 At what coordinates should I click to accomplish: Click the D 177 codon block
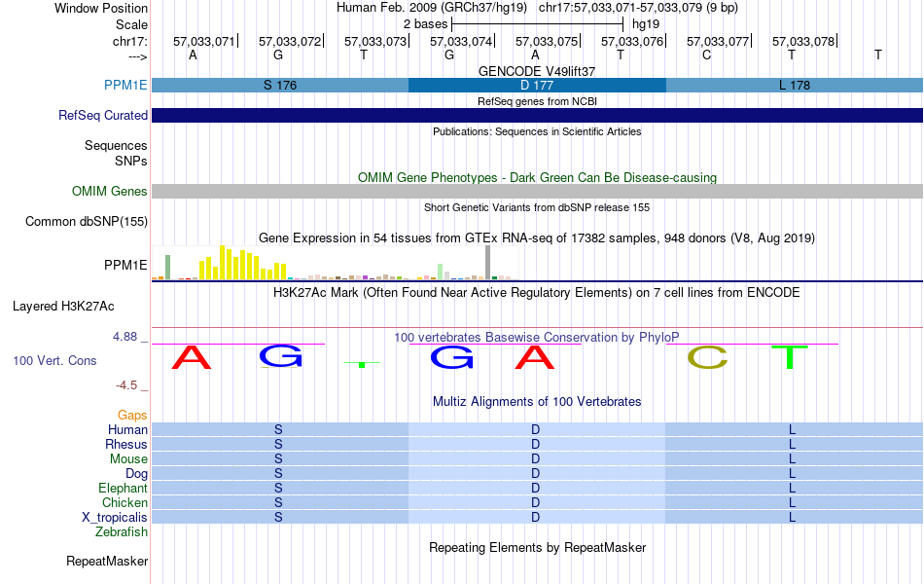point(537,85)
